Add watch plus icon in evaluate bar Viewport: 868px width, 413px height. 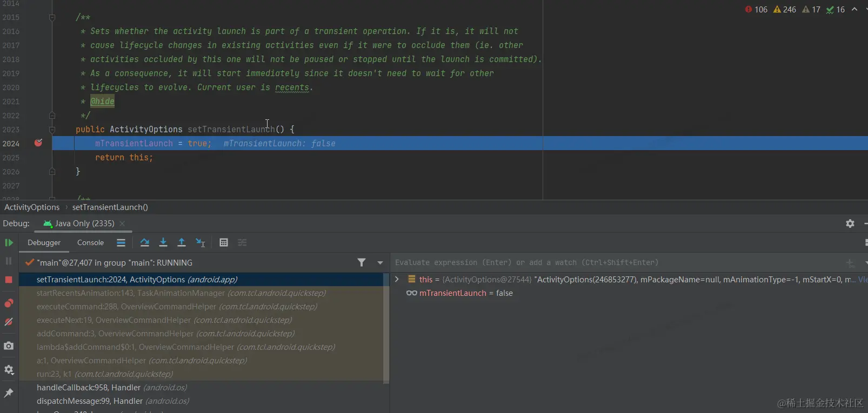pyautogui.click(x=850, y=263)
